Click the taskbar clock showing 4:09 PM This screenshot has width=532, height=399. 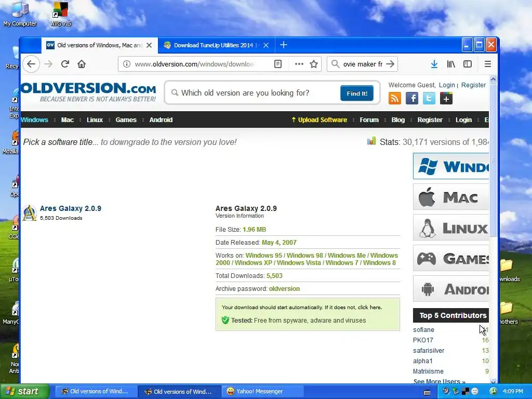tap(513, 391)
